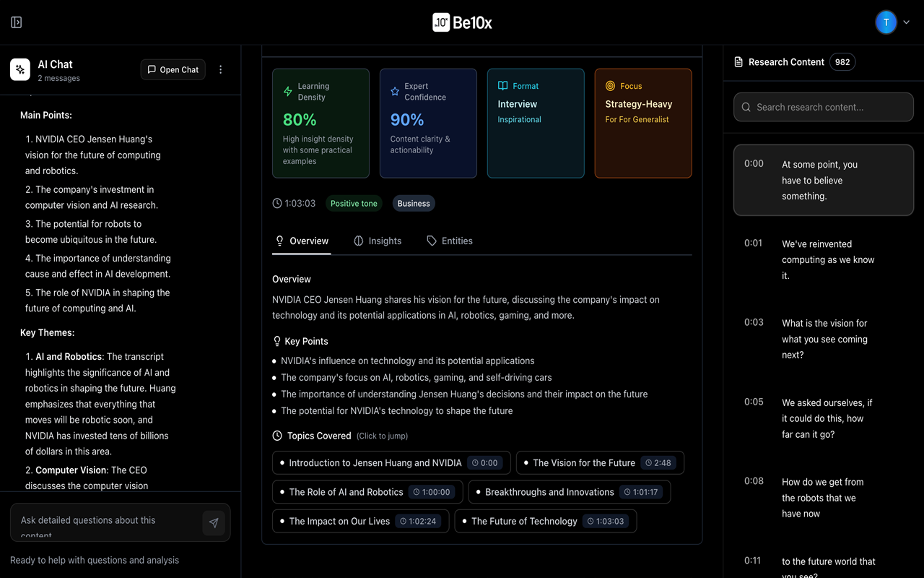The width and height of the screenshot is (924, 578).
Task: Click the Positive tone tag
Action: (x=354, y=204)
